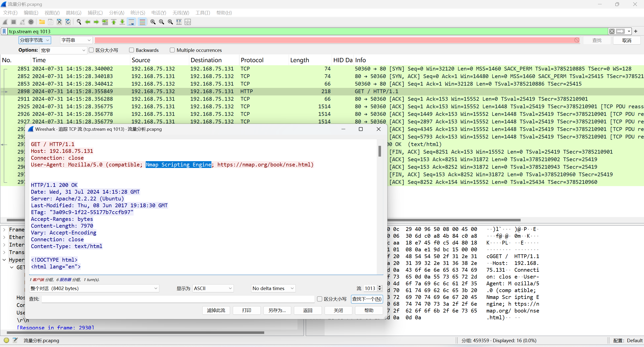This screenshot has width=644, height=347.
Task: Go back in packet history
Action: click(88, 22)
